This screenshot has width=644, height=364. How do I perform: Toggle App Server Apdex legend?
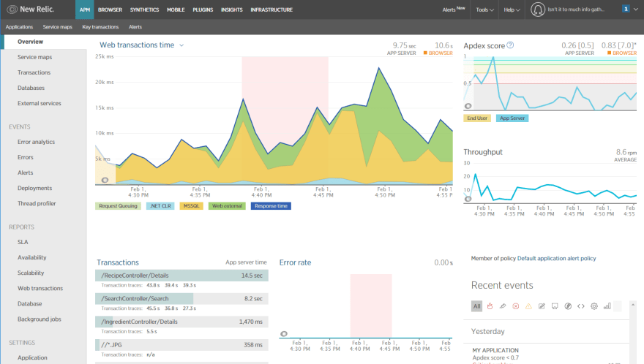click(x=512, y=118)
